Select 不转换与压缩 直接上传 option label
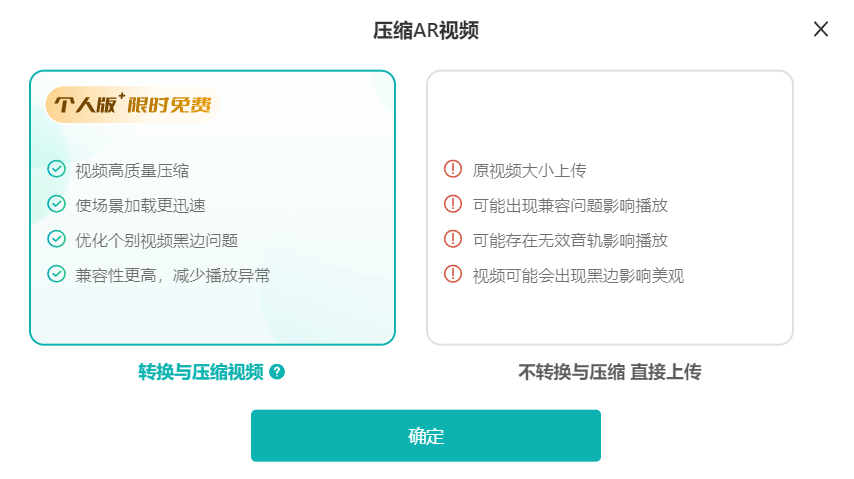854x479 pixels. [609, 372]
